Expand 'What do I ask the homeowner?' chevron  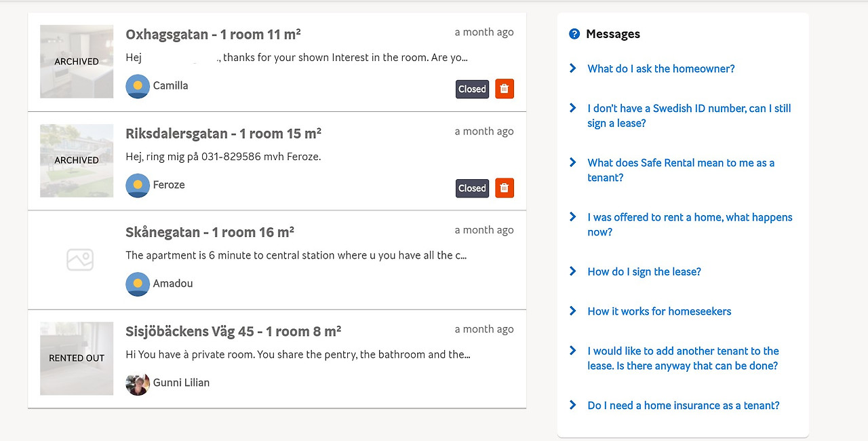573,69
